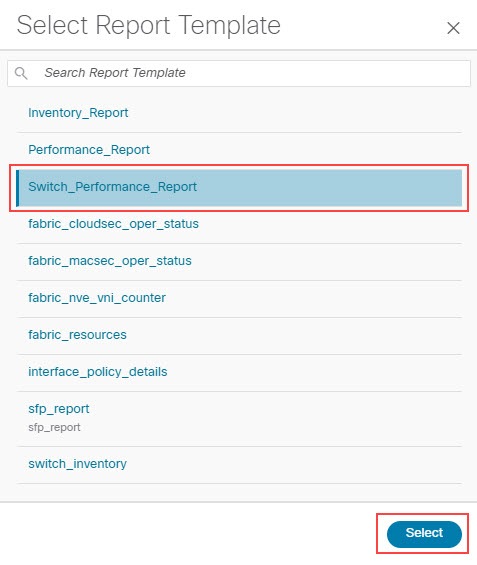This screenshot has width=477, height=565.
Task: Pick the switch_inventory template
Action: (77, 464)
